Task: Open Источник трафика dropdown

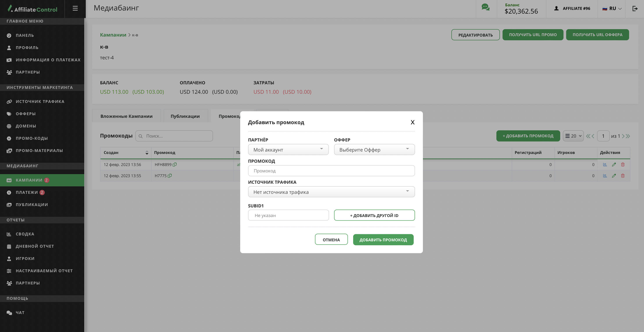Action: pyautogui.click(x=331, y=192)
